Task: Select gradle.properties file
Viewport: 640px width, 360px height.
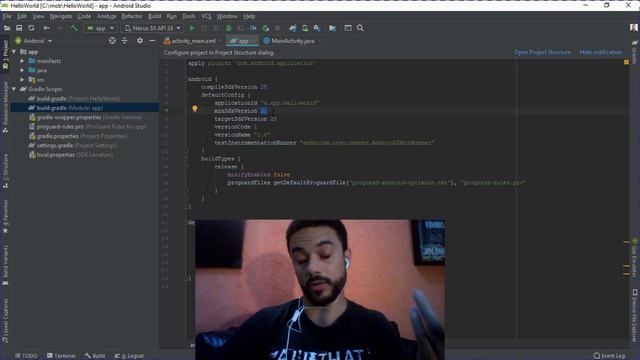Action: coord(78,136)
